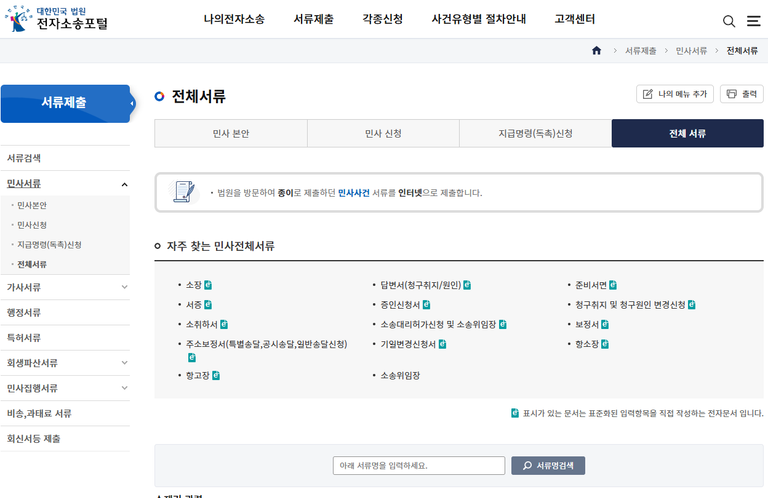The height and width of the screenshot is (498, 768).
Task: Open the hamburger menu icon
Action: [753, 20]
